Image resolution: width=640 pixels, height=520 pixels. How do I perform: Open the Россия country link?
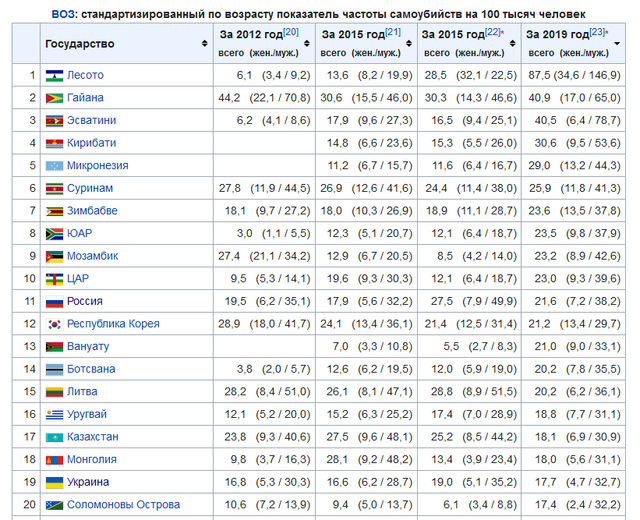point(85,301)
